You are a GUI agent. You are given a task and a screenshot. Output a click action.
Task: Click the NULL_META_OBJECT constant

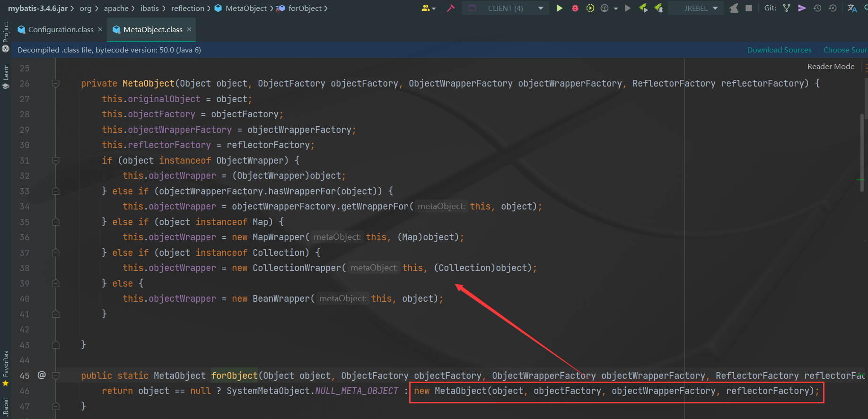[357, 391]
